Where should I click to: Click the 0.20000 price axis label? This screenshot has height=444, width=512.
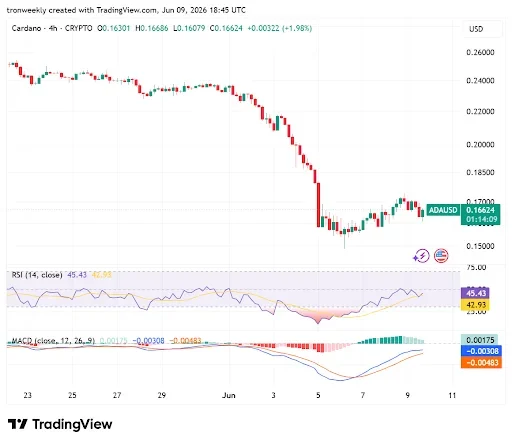[480, 145]
